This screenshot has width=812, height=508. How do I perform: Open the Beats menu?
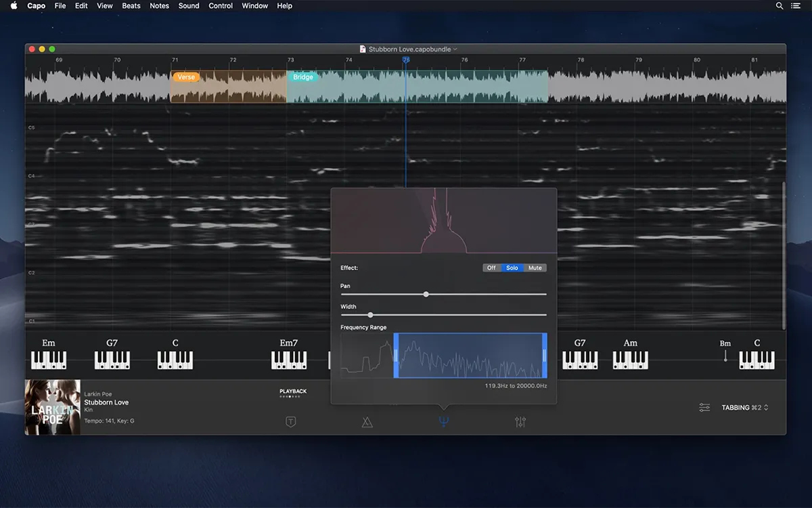click(131, 5)
